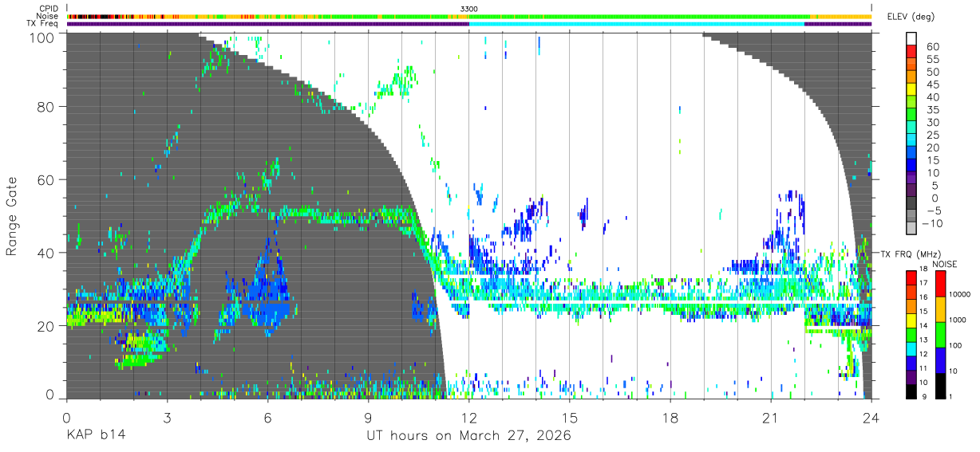The width and height of the screenshot is (980, 452).
Task: Click the NOISE legend value '10000'
Action: click(959, 294)
